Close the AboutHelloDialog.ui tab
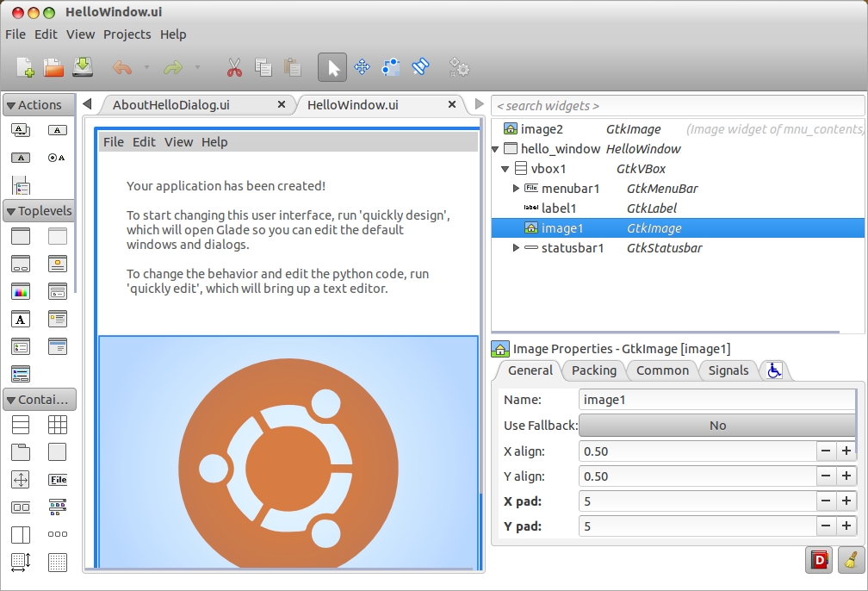The height and width of the screenshot is (591, 868). (282, 104)
